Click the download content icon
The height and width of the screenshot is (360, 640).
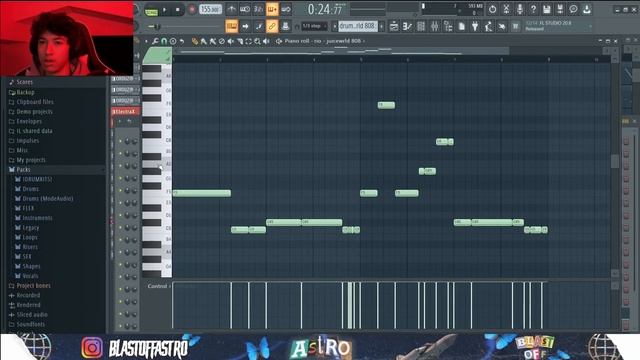pos(587,9)
